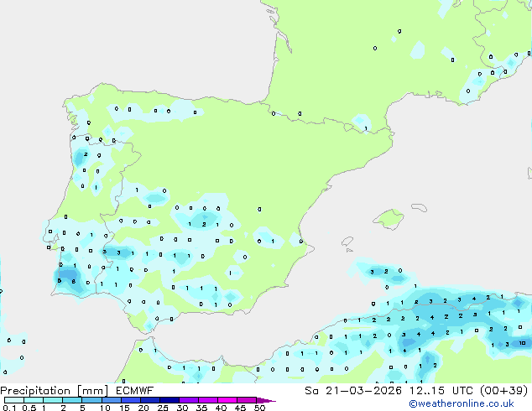Select the 30–35 mm purple legend swatch
Screen dimensions: 532x411
pos(189,400)
